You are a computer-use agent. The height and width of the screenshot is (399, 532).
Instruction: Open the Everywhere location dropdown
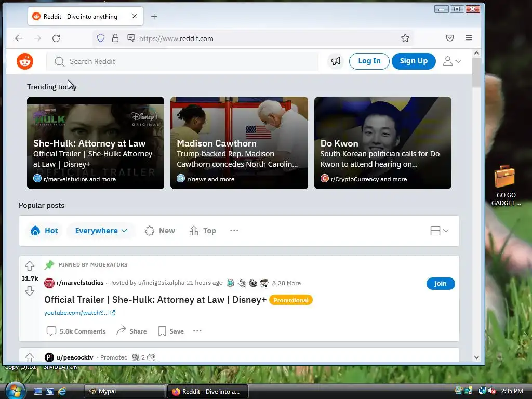pos(101,231)
